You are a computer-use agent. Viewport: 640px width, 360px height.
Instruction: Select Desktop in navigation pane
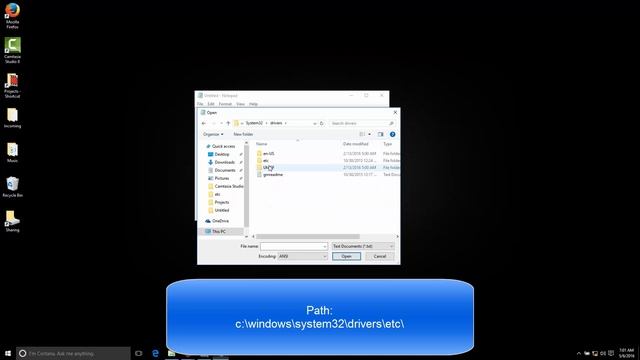(222, 154)
